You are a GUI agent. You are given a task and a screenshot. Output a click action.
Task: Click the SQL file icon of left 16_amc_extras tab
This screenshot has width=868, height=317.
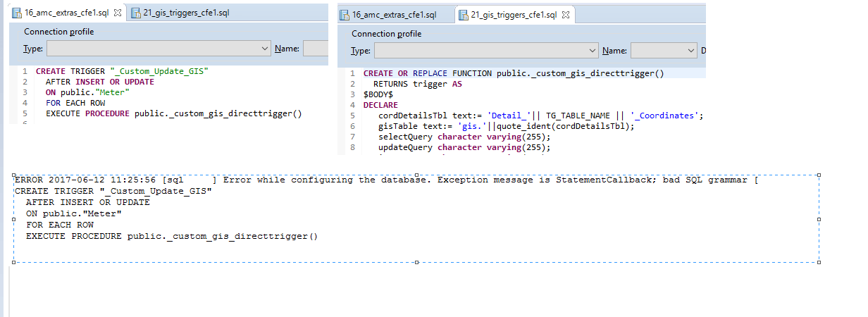(x=17, y=13)
